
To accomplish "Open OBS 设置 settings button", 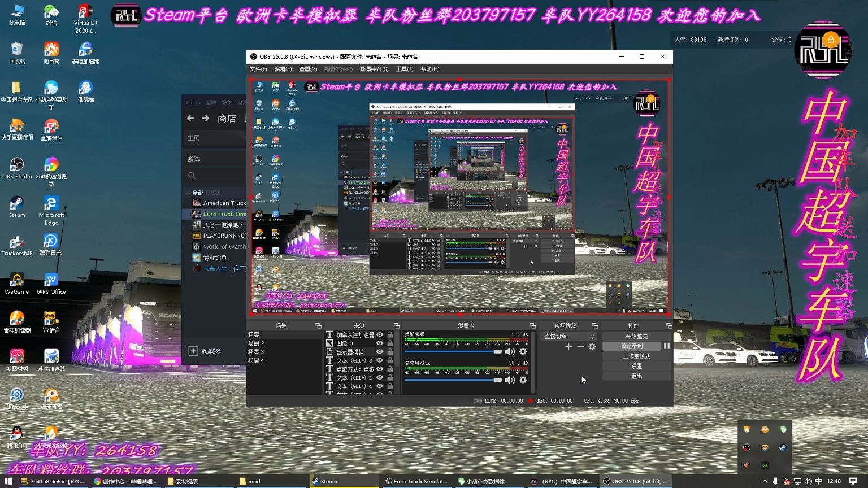I will pos(636,366).
